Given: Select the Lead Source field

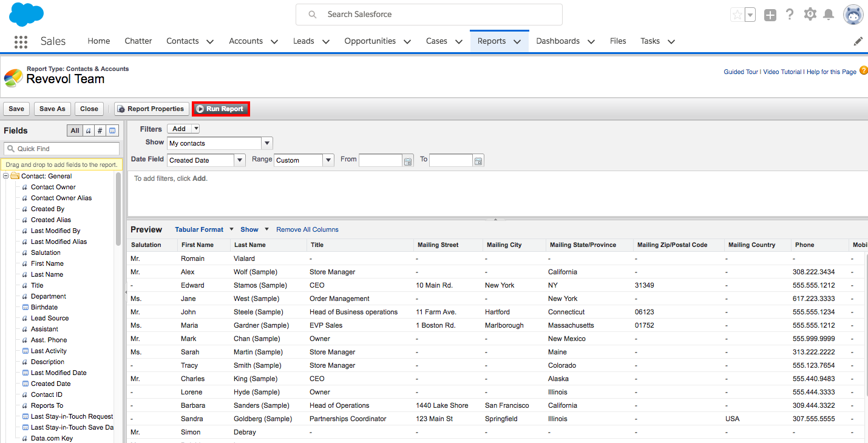Looking at the screenshot, I should [x=50, y=318].
